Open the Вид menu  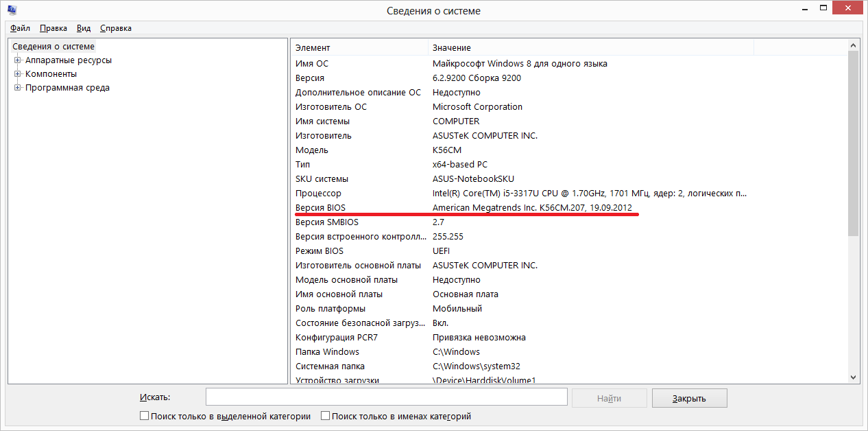[82, 28]
